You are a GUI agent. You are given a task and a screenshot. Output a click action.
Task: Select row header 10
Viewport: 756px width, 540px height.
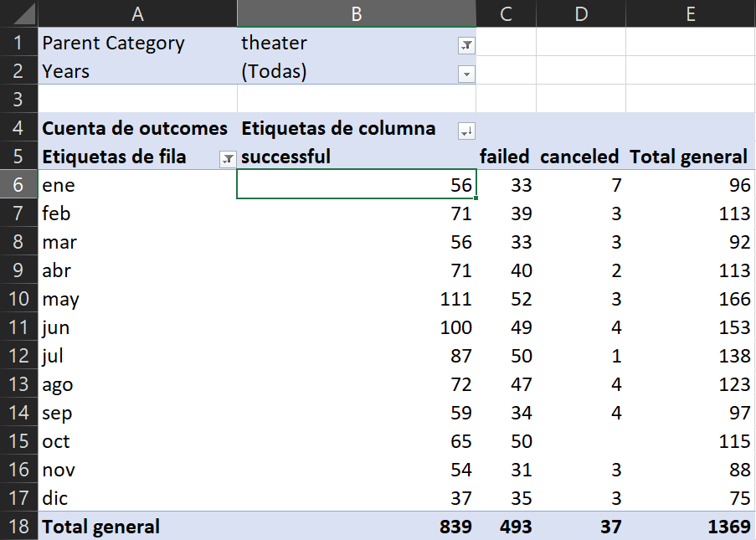point(18,299)
